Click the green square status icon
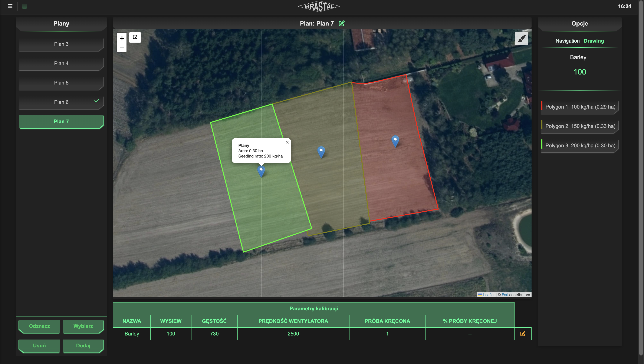This screenshot has height=364, width=644. (x=24, y=6)
